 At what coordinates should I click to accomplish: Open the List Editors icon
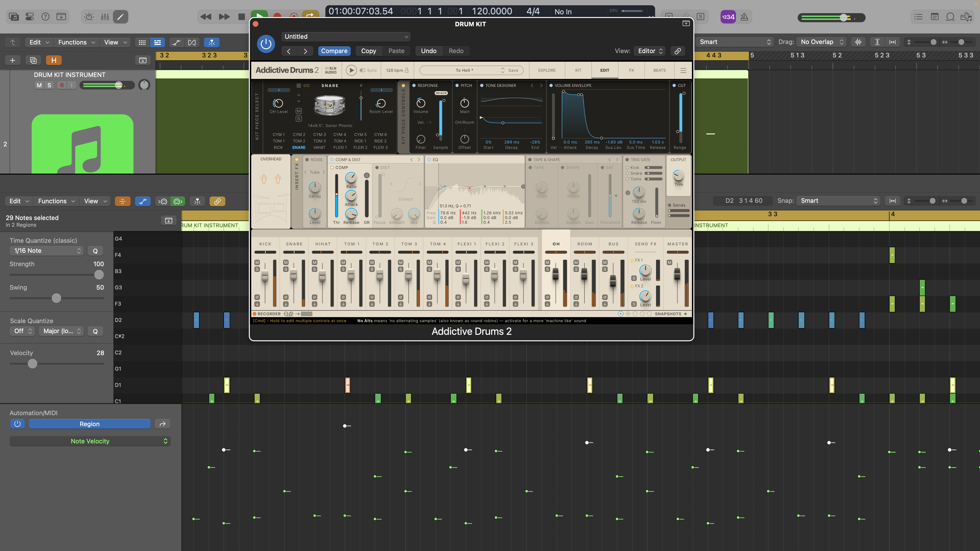tap(919, 17)
